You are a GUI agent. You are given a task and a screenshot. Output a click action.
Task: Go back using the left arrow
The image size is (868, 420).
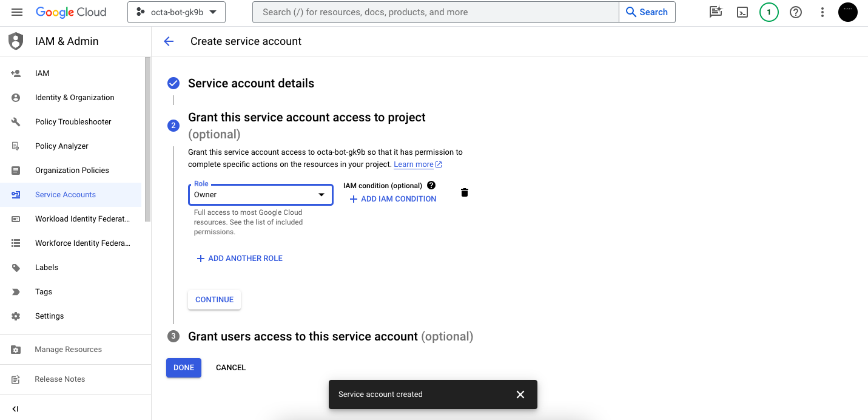pos(169,41)
